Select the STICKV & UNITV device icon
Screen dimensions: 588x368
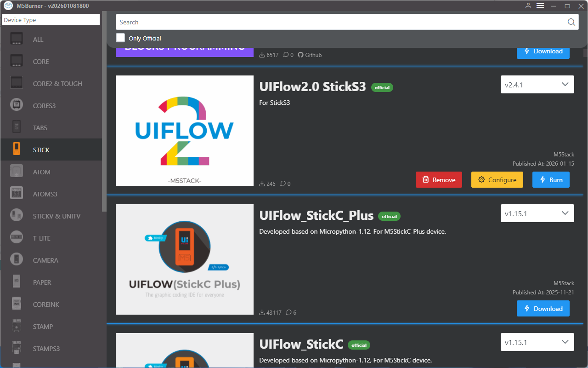(17, 216)
